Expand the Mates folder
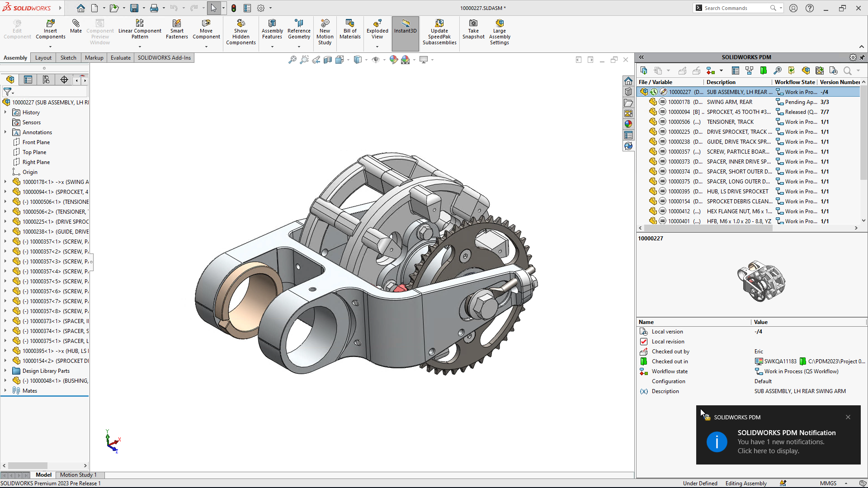This screenshot has height=488, width=868. pyautogui.click(x=5, y=391)
